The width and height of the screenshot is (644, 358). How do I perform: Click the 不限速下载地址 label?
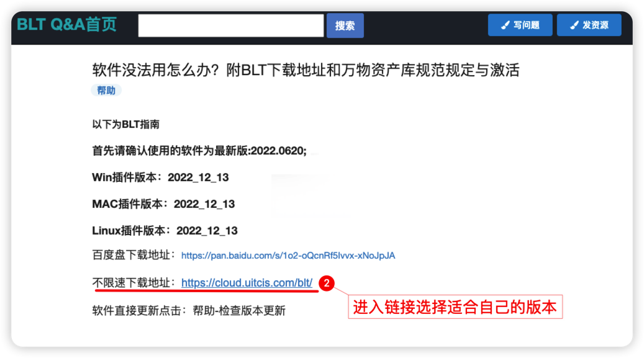click(134, 282)
